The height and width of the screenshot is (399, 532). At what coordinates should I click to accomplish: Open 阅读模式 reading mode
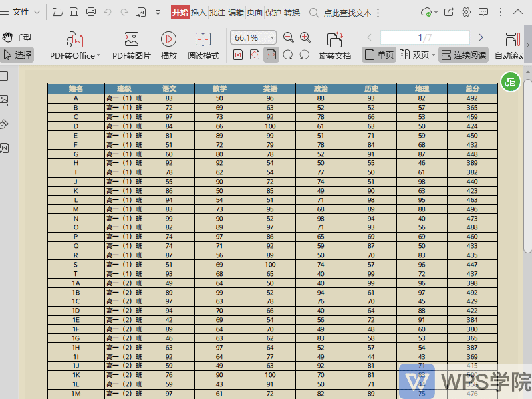203,40
